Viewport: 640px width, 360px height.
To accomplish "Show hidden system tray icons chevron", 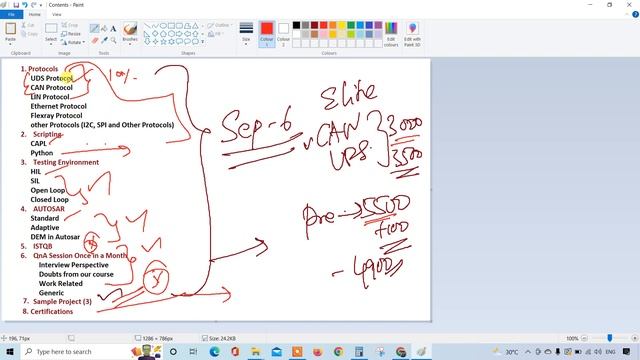I will [x=528, y=351].
